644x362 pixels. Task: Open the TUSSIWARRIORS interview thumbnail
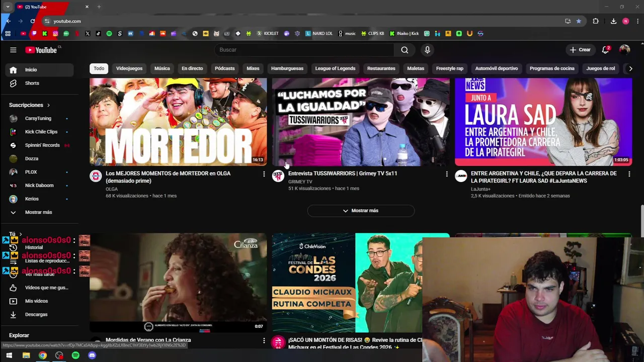[x=361, y=122]
